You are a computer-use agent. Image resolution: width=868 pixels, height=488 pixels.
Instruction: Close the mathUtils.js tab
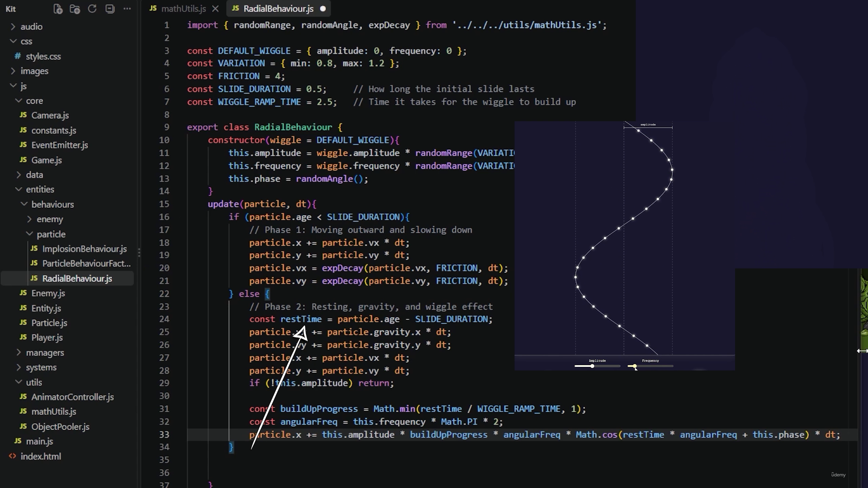(x=215, y=9)
